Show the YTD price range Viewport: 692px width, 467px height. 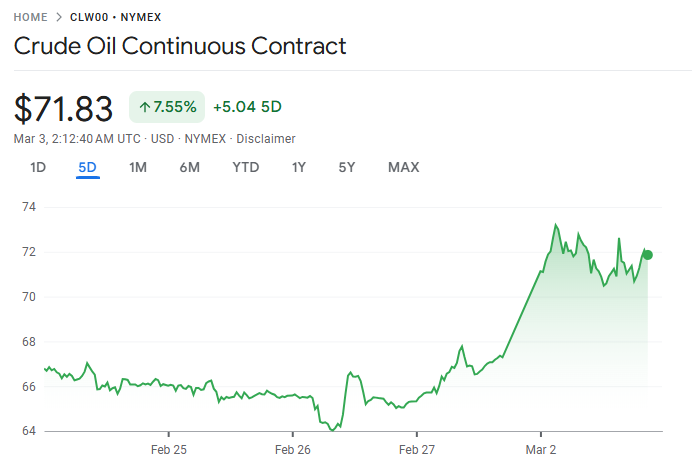point(245,167)
